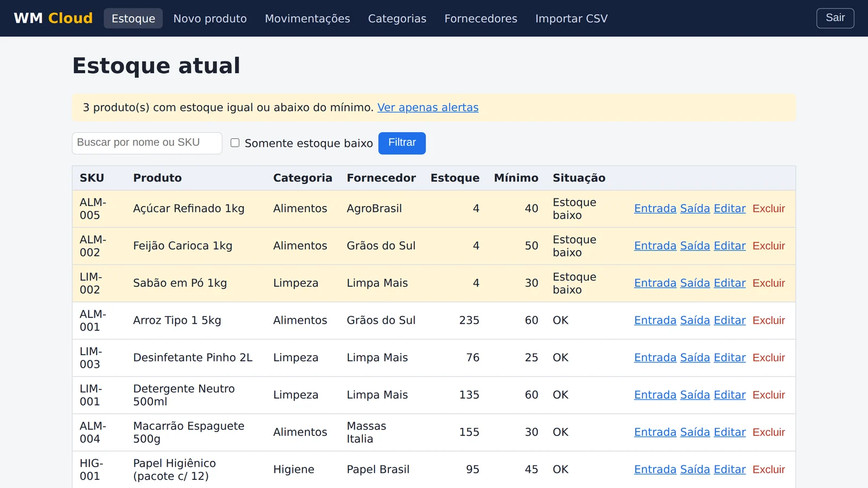Click Excluir on Feijão Carioca 1kg row

point(769,246)
